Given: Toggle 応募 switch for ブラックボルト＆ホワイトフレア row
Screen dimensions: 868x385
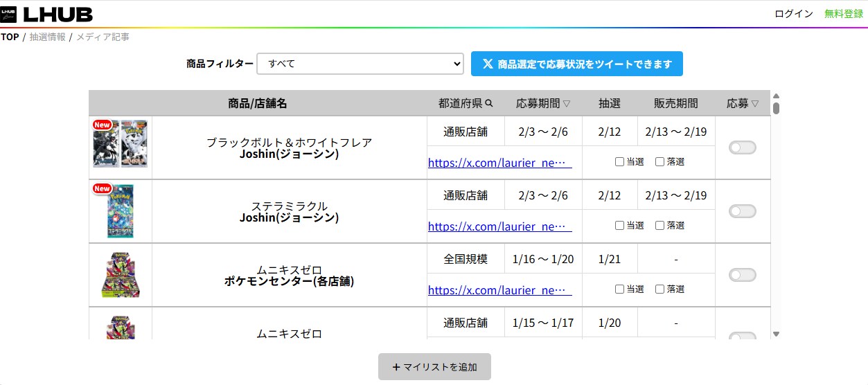Looking at the screenshot, I should point(742,147).
